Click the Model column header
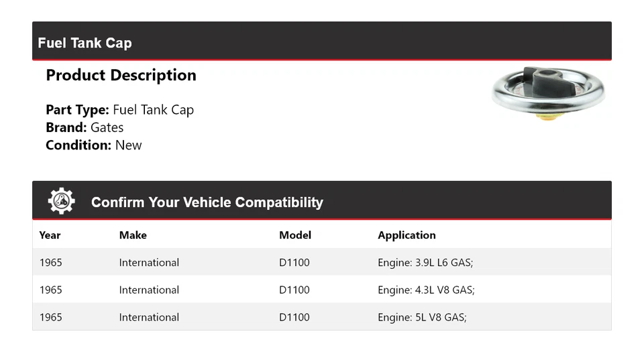This screenshot has width=644, height=352. click(295, 235)
